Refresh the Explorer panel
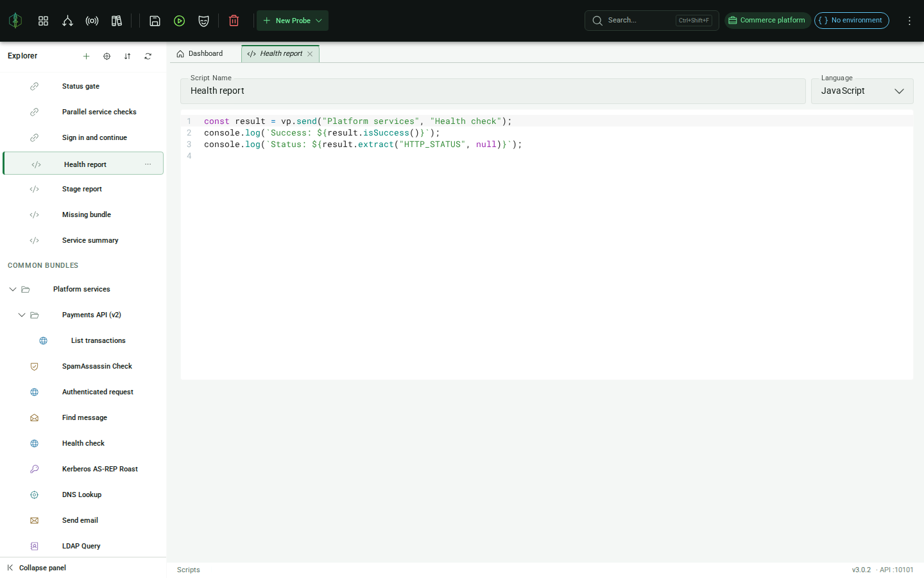The width and height of the screenshot is (924, 578). [x=148, y=56]
